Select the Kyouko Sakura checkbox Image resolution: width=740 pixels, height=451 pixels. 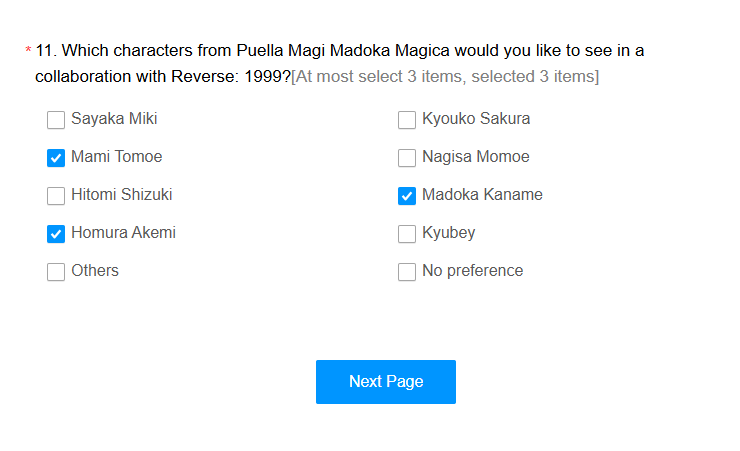coord(407,120)
